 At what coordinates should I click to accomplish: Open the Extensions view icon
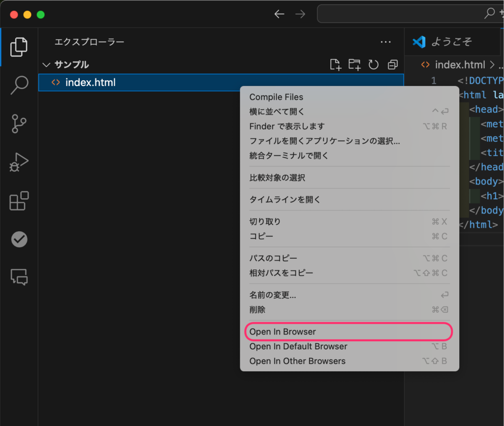19,201
